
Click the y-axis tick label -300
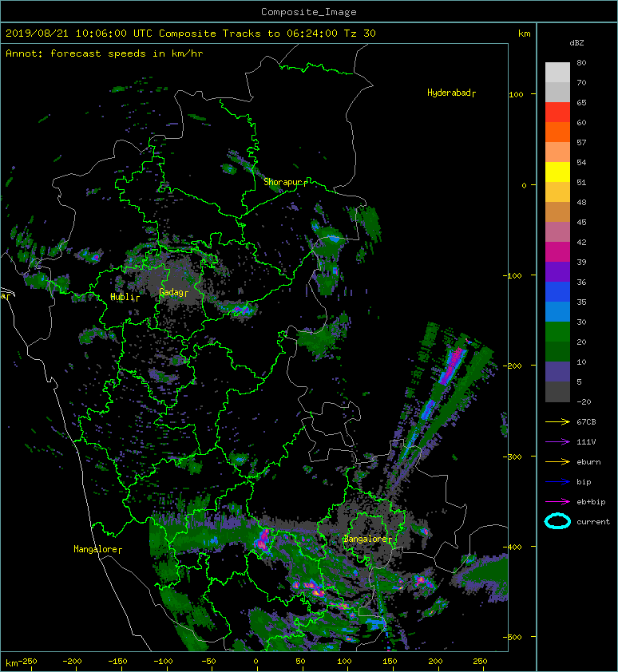(513, 457)
